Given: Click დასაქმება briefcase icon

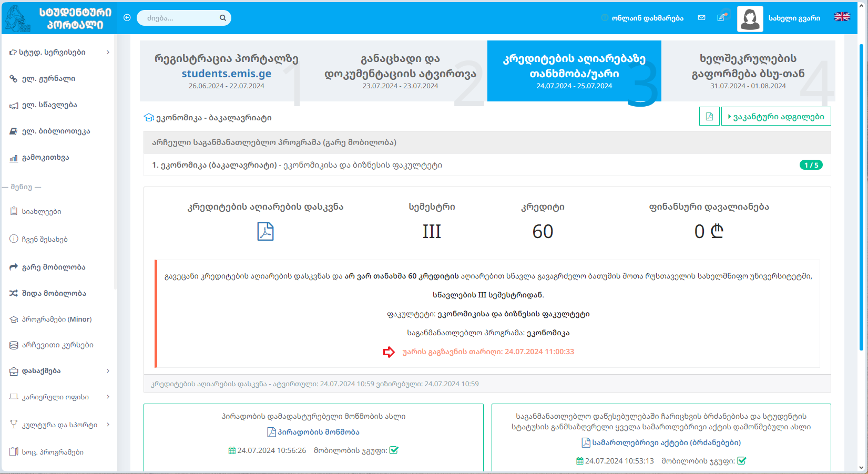Looking at the screenshot, I should (14, 371).
